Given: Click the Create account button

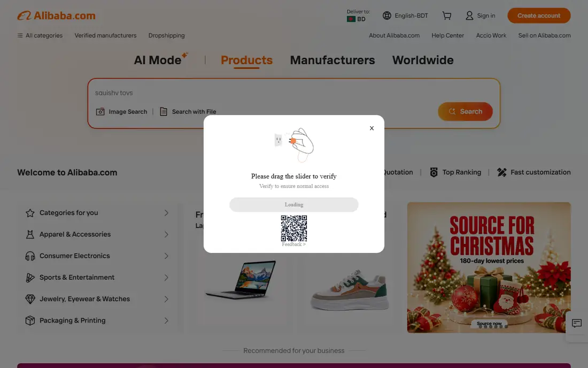Looking at the screenshot, I should coord(539,16).
